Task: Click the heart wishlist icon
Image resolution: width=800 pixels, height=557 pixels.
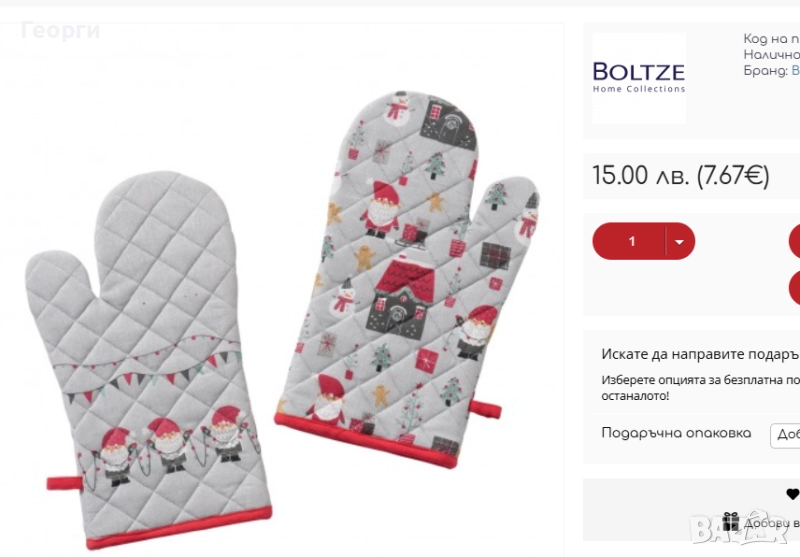Action: (793, 494)
